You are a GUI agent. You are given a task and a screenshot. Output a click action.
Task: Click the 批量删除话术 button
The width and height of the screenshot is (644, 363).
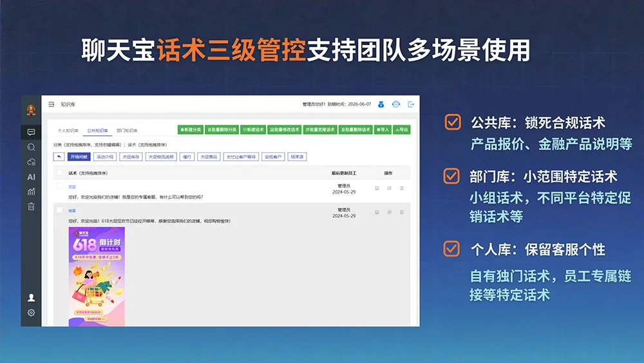click(x=355, y=130)
